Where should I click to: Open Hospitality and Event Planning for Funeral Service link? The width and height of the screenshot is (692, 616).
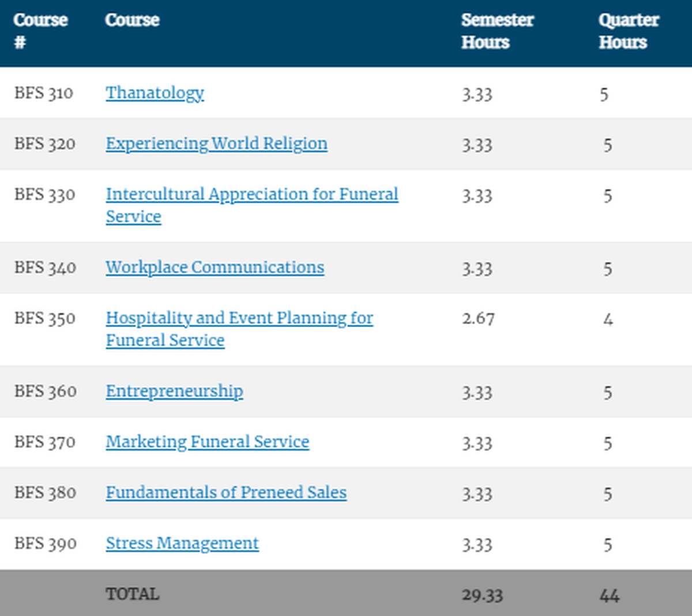[239, 329]
